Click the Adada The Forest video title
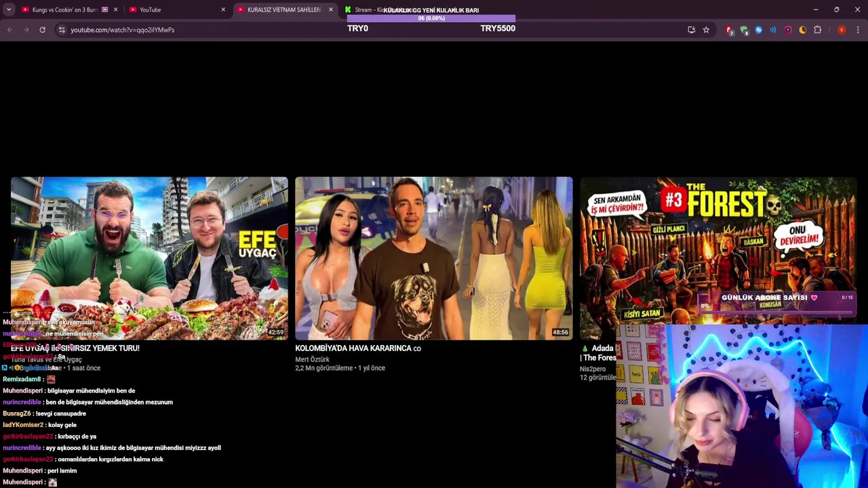This screenshot has width=868, height=488. (598, 353)
